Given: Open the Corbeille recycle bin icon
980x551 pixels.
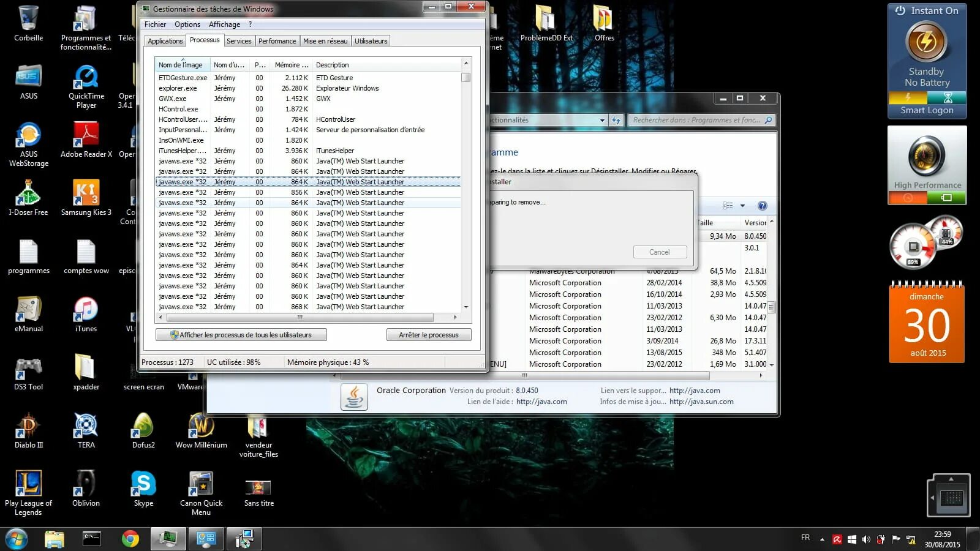Looking at the screenshot, I should tap(28, 23).
